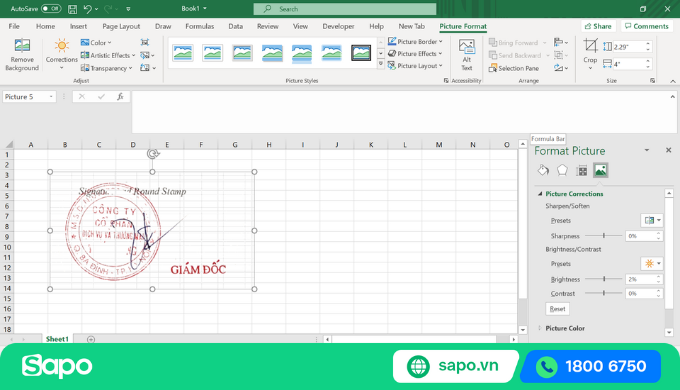Screen dimensions: 680x390
Task: Collapse the Picture Corrections section
Action: [540, 194]
